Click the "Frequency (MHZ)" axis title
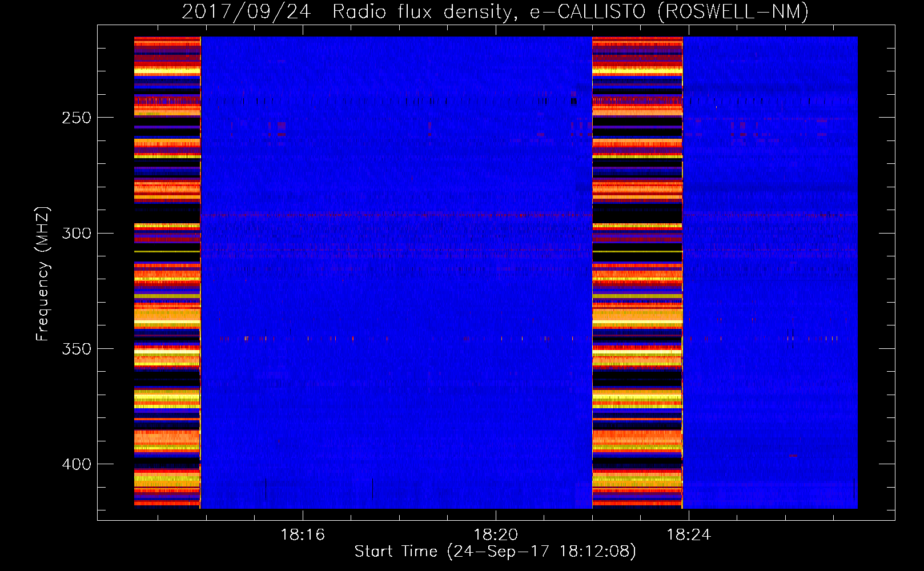The width and height of the screenshot is (924, 571). [x=43, y=274]
